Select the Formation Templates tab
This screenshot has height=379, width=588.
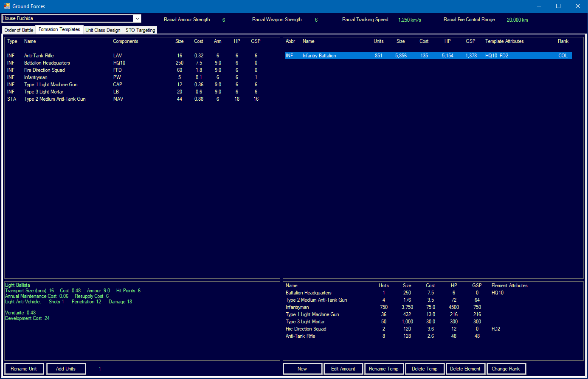(59, 29)
